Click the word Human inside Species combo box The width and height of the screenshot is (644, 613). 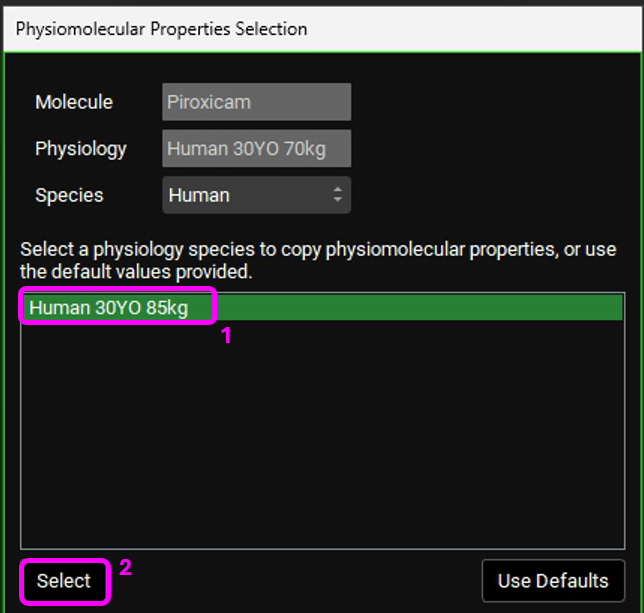click(x=199, y=195)
